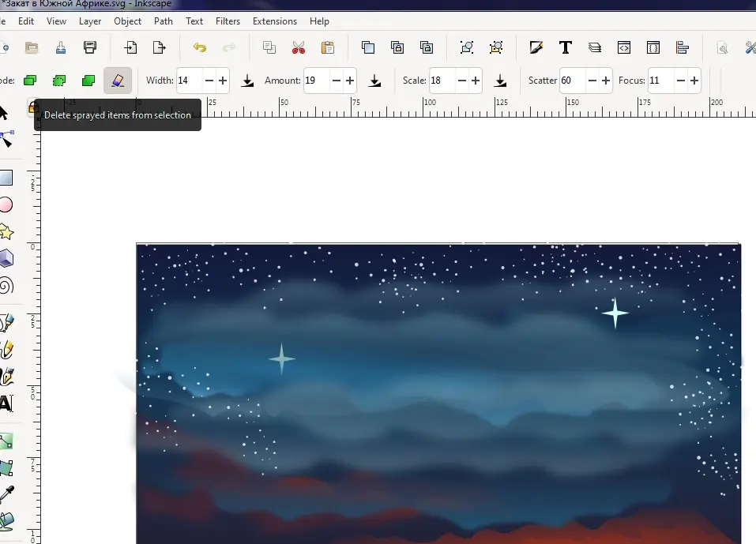Cut the selection with the scissors icon
Viewport: 756px width, 544px height.
(x=299, y=47)
